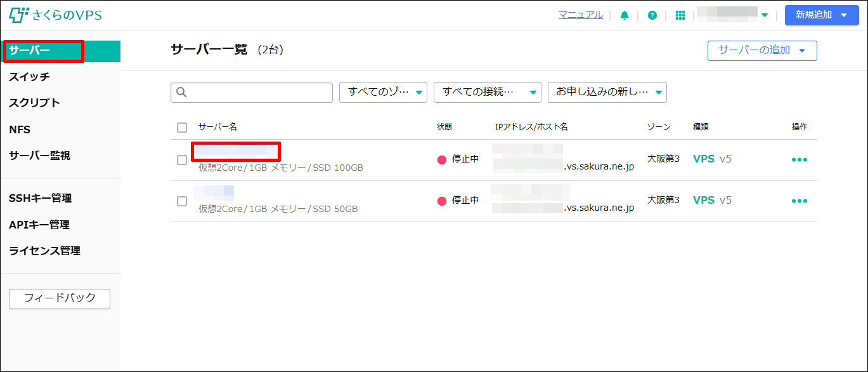
Task: Open ライセンス管理 in the sidebar
Action: click(x=44, y=251)
